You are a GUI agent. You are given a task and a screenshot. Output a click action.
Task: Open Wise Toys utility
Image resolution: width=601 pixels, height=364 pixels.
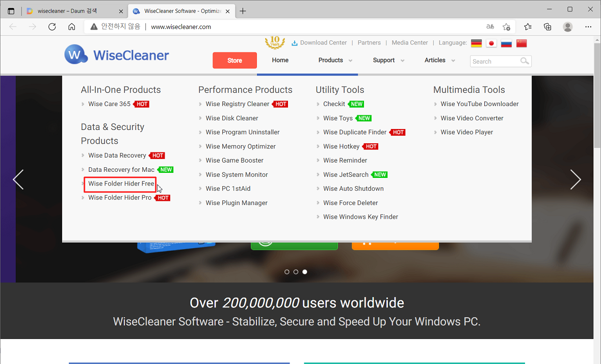click(337, 118)
